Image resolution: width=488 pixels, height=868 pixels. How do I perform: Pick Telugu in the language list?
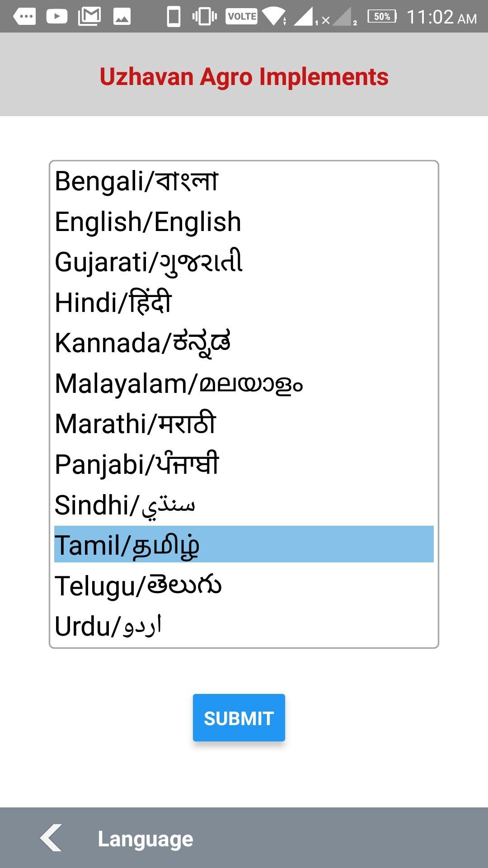[138, 585]
